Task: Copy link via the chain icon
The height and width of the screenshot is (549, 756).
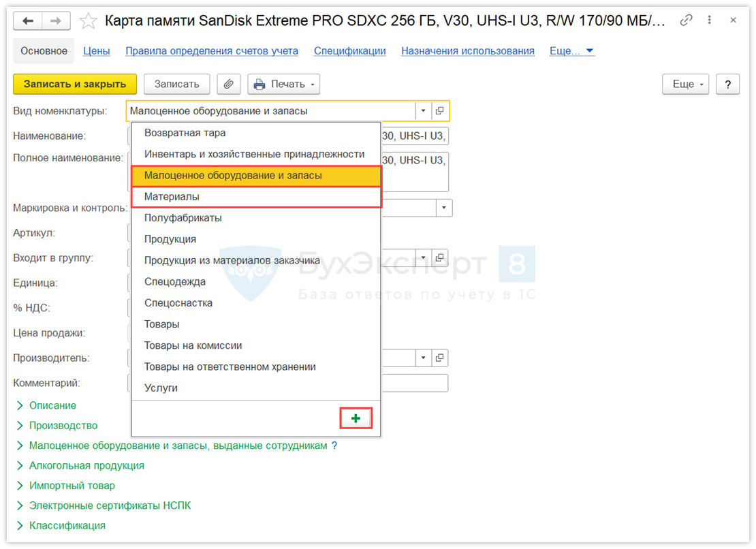Action: (686, 20)
